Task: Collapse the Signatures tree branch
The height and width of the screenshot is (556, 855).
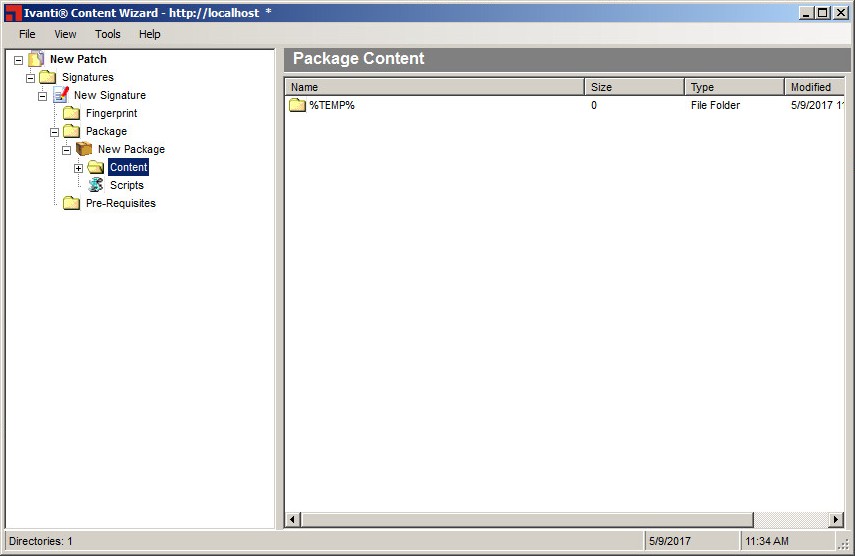Action: (30, 78)
